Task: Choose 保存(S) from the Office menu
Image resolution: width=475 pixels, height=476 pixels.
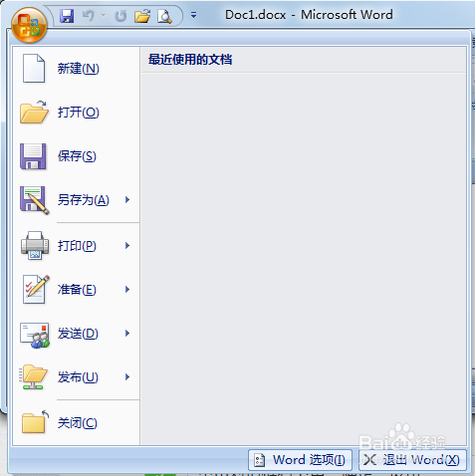Action: (76, 156)
